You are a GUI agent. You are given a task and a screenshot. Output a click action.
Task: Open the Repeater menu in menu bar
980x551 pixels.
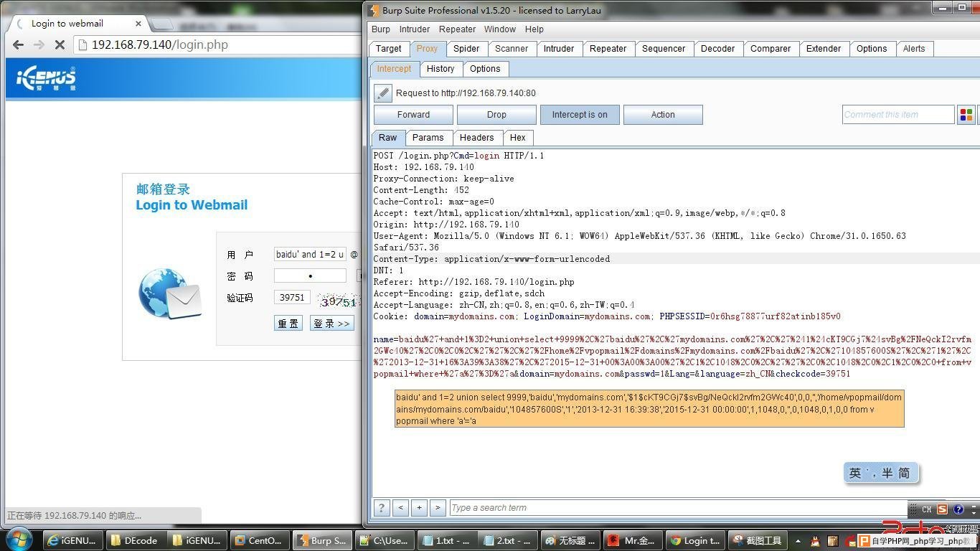[x=457, y=29]
